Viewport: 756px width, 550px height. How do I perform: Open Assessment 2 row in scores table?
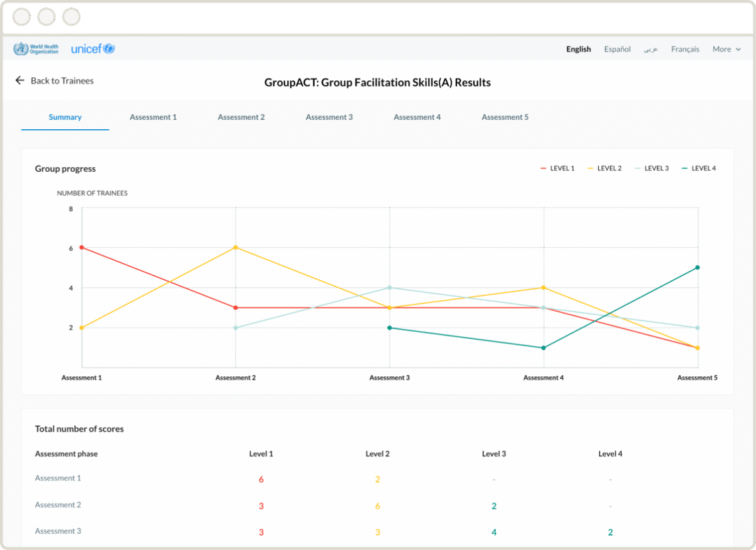click(58, 505)
